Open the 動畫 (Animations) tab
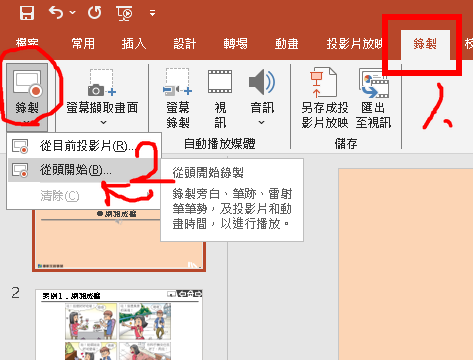The height and width of the screenshot is (360, 473). tap(286, 43)
